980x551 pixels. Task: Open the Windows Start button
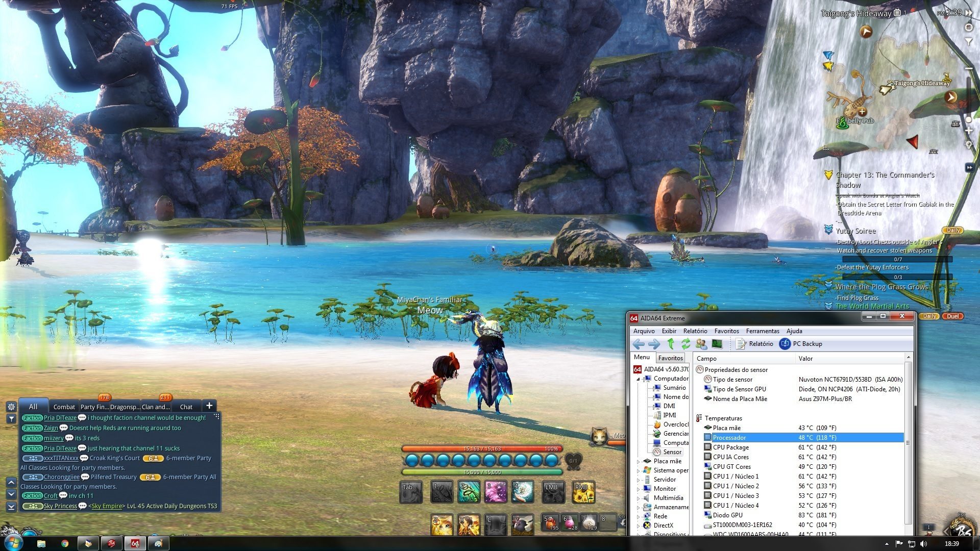[x=14, y=543]
